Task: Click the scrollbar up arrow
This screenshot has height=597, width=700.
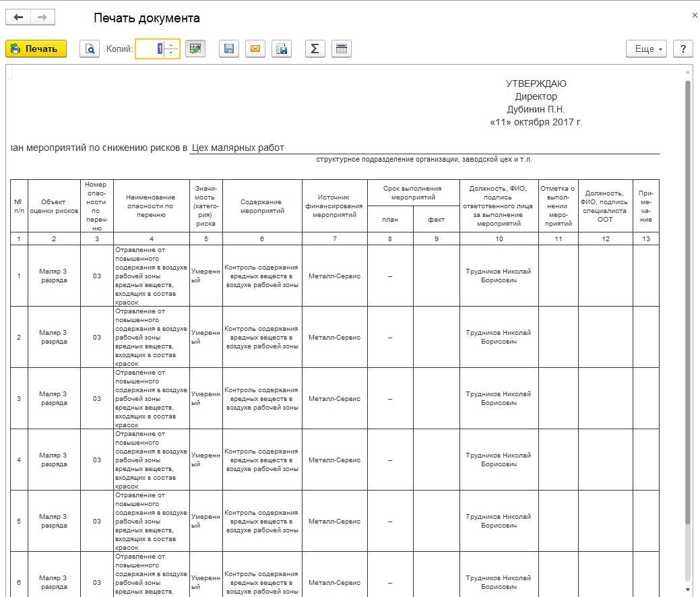Action: [x=687, y=71]
